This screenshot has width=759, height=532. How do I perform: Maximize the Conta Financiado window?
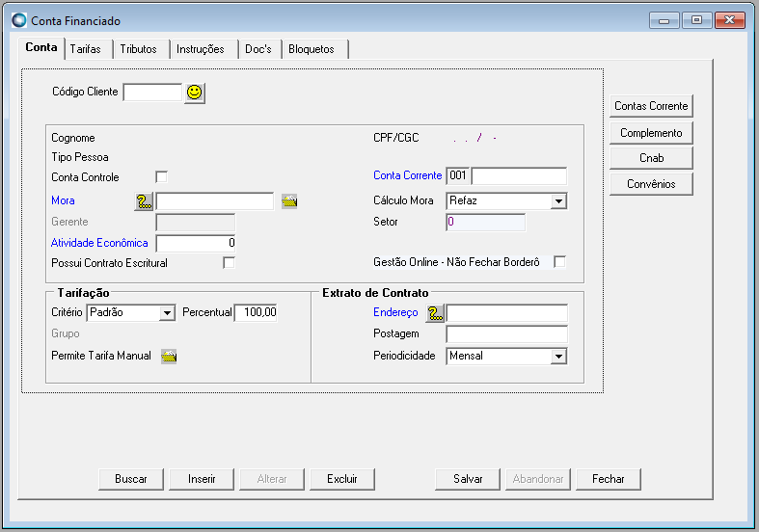(x=696, y=20)
